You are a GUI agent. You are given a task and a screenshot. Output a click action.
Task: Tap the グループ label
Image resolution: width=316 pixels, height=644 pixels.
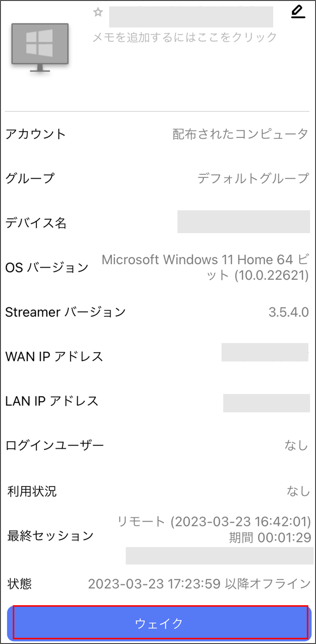(x=30, y=179)
